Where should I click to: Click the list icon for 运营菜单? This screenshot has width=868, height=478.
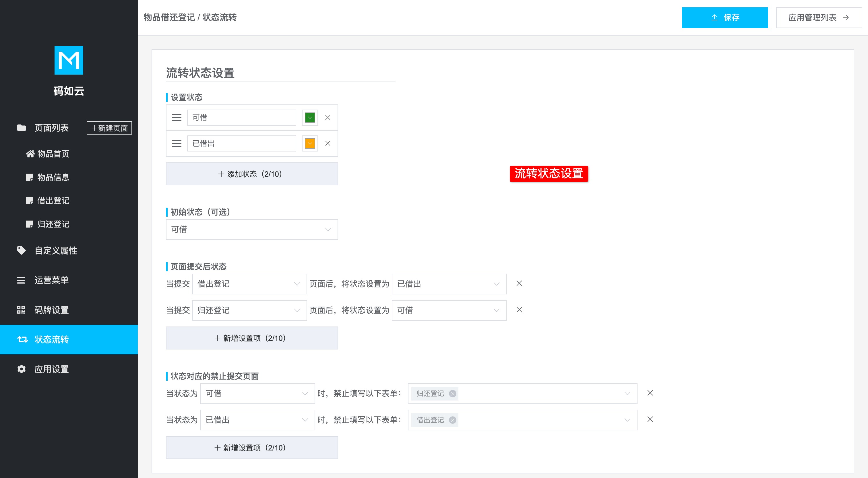click(21, 280)
